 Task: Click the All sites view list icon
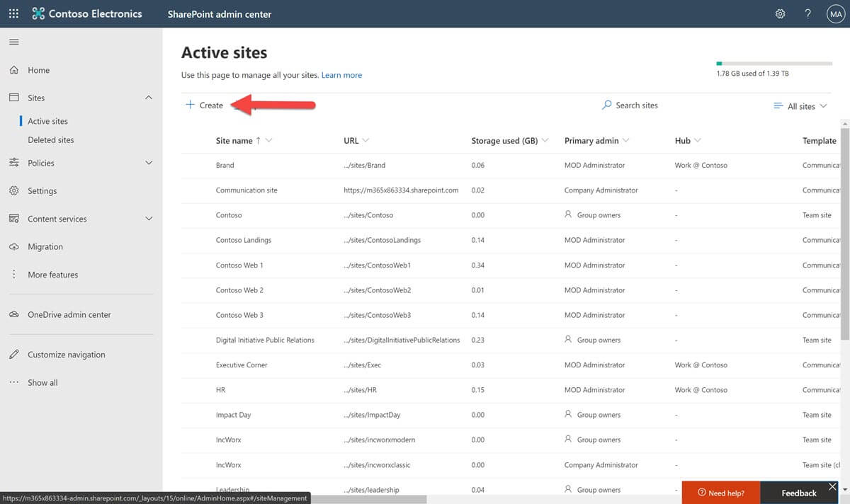click(x=778, y=105)
